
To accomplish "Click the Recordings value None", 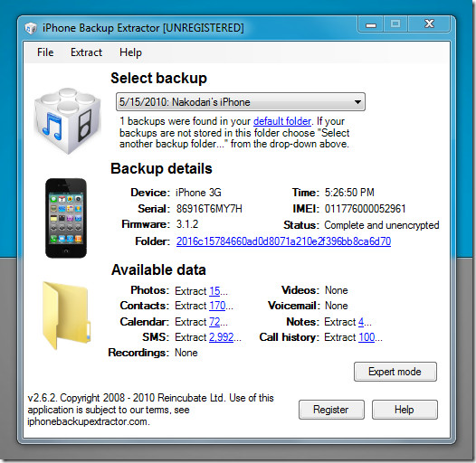I will point(186,353).
